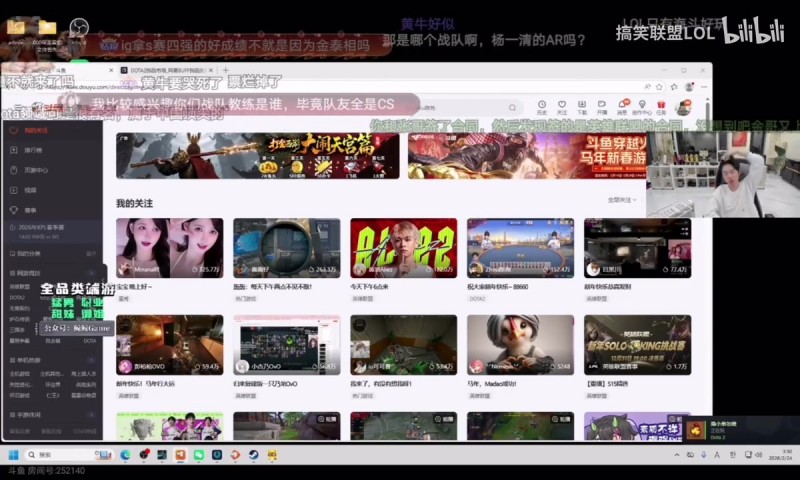The image size is (800, 480).
Task: Open the SOLO KING challenge thumbnail
Action: point(638,345)
